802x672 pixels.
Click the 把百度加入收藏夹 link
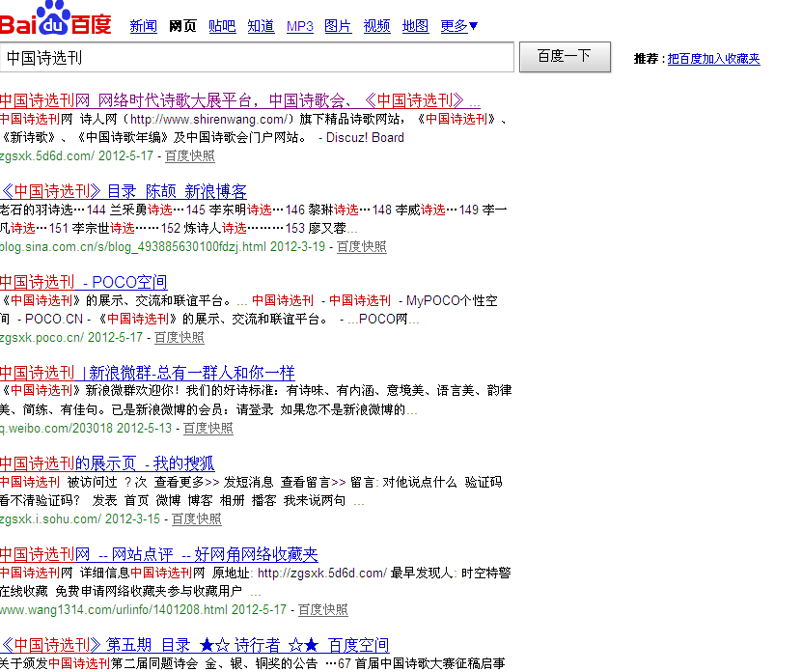click(713, 59)
